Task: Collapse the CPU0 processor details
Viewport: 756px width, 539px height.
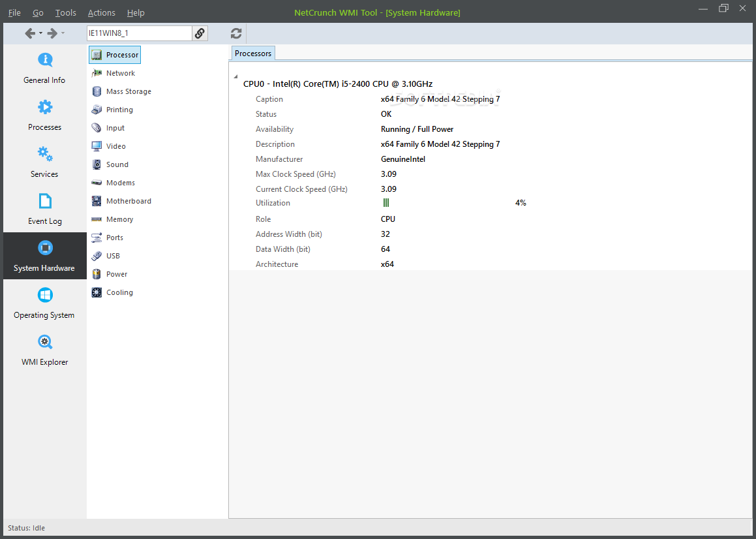Action: coord(235,77)
